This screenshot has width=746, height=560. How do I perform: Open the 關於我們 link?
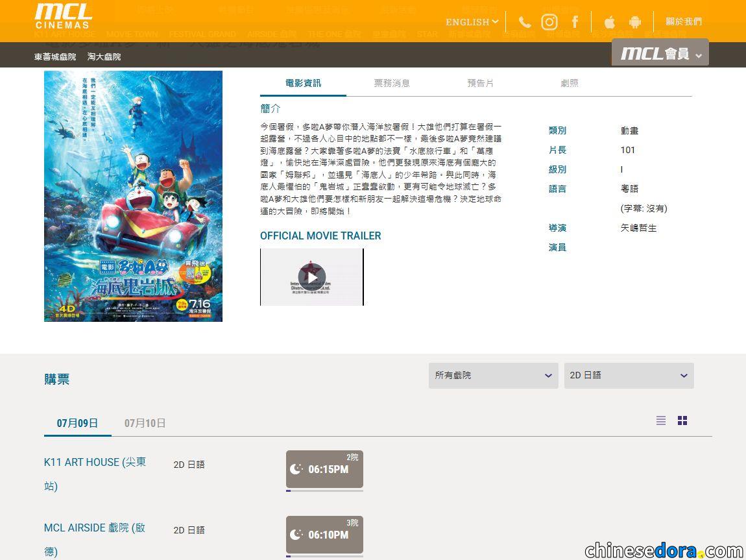(x=683, y=22)
